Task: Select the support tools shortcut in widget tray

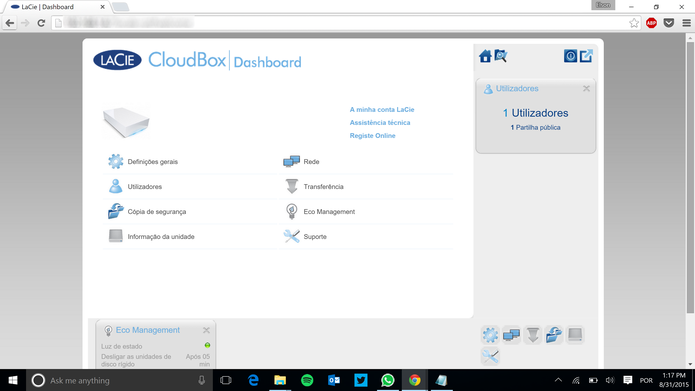Action: [490, 356]
